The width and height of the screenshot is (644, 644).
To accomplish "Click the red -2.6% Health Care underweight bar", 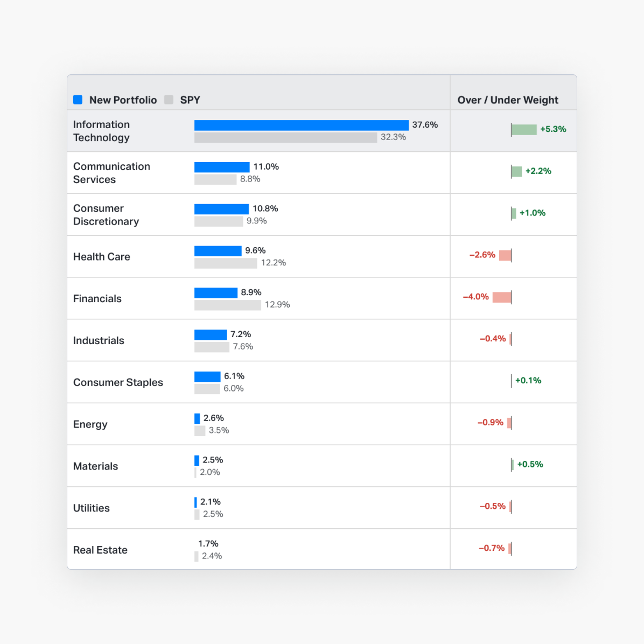I will tap(505, 255).
